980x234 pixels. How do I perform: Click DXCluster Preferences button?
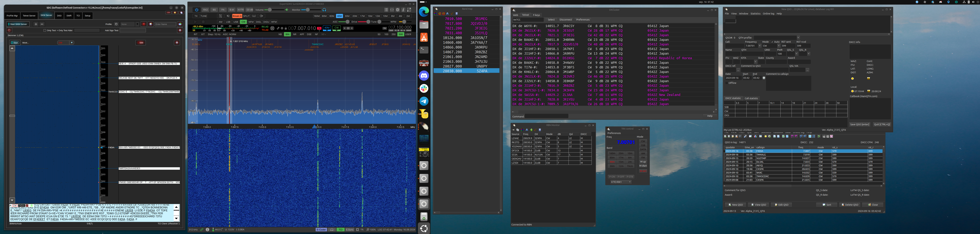[582, 20]
